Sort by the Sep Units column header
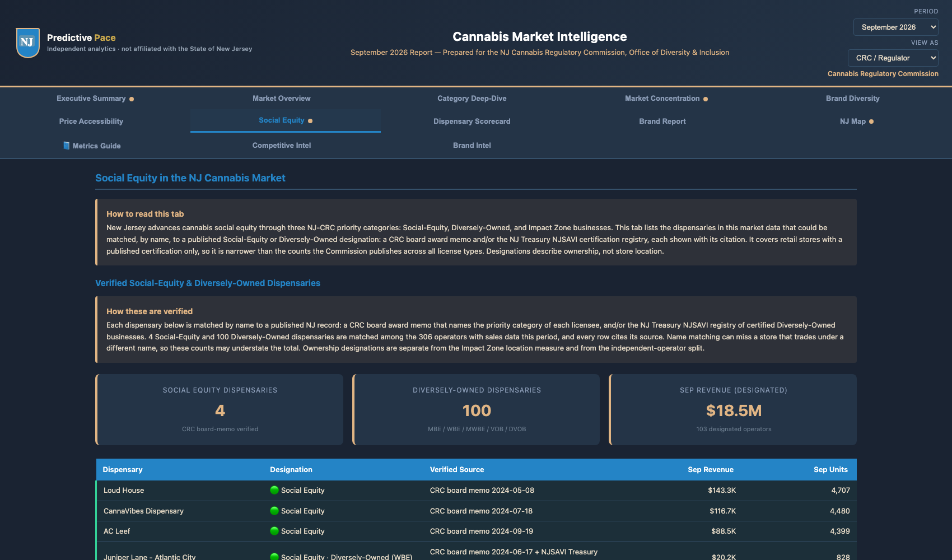Screen dimensions: 952x560 [830, 470]
